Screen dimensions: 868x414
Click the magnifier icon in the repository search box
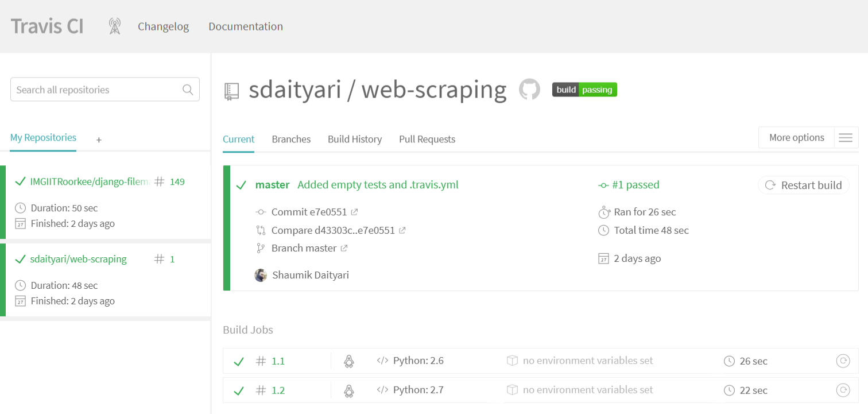click(188, 89)
